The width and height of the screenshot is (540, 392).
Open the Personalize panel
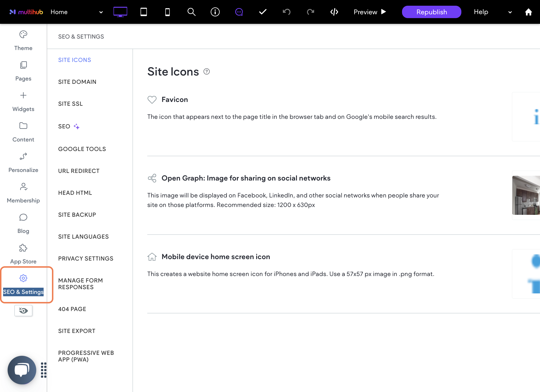click(23, 163)
